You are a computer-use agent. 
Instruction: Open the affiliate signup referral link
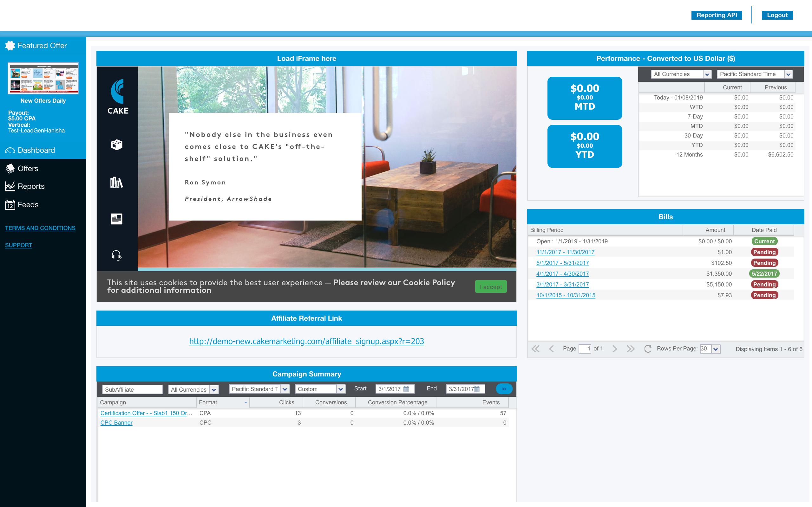coord(306,341)
